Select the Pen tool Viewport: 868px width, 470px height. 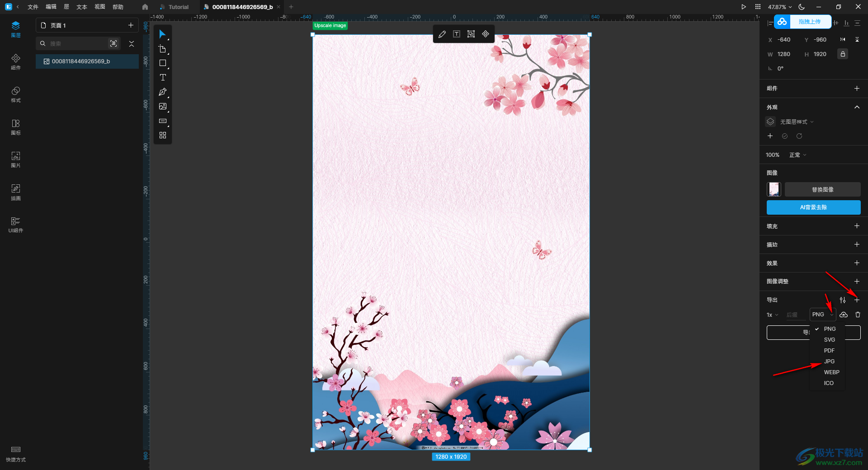pos(163,92)
